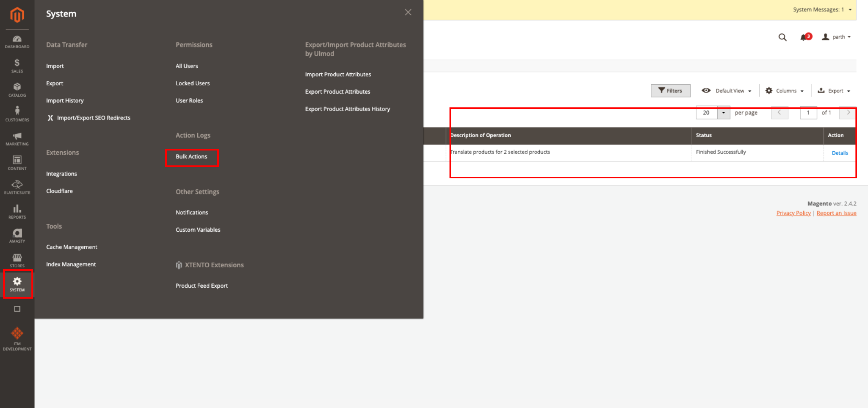The height and width of the screenshot is (408, 868).
Task: Go to the next page arrow
Action: click(848, 113)
